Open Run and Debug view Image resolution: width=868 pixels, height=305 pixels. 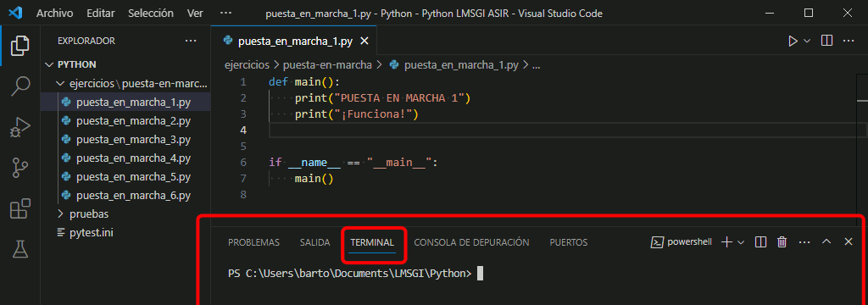[x=20, y=127]
